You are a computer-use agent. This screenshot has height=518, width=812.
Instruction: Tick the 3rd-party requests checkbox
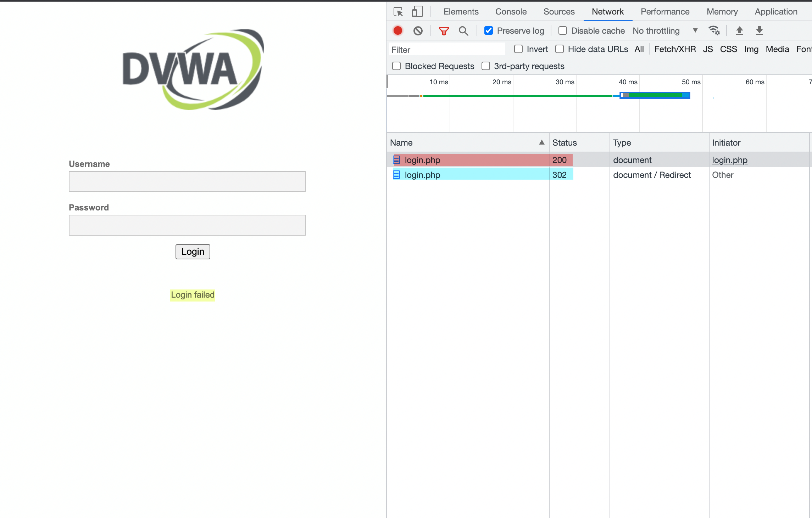pos(486,66)
